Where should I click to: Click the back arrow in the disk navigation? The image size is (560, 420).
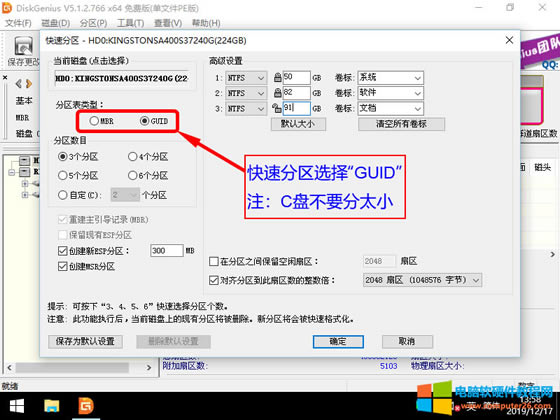click(x=18, y=84)
